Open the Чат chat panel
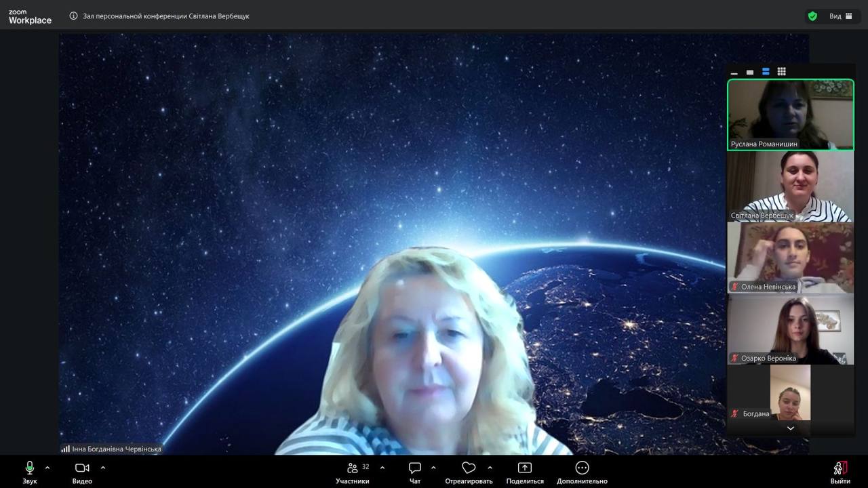This screenshot has width=868, height=488. (x=415, y=468)
